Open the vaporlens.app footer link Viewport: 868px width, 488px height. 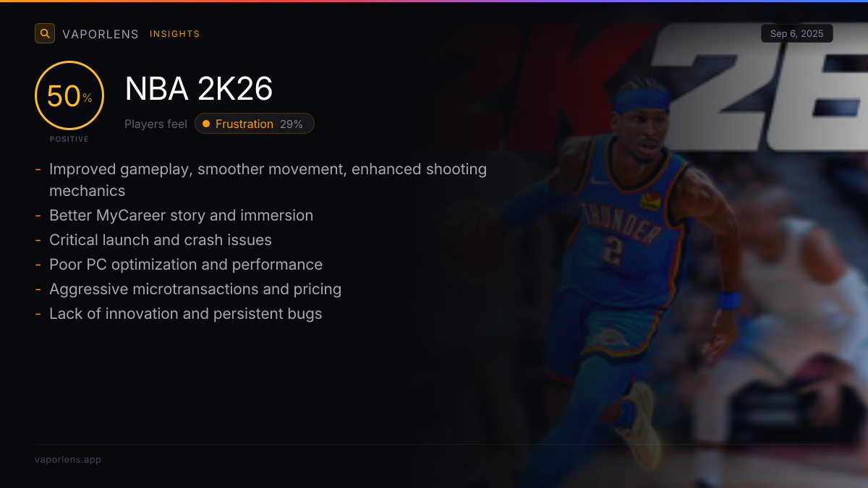(68, 459)
